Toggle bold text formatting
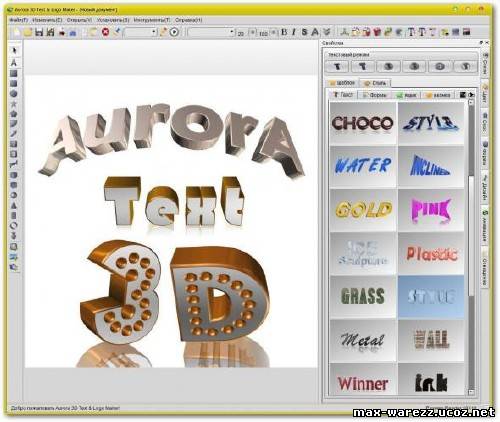 point(284,32)
